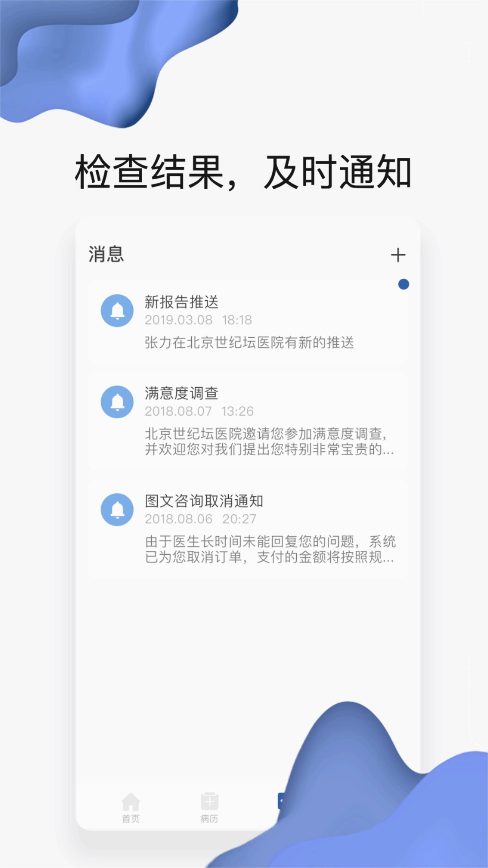This screenshot has width=488, height=868.
Task: Tap the partially hidden blue tab icon
Action: (x=281, y=801)
